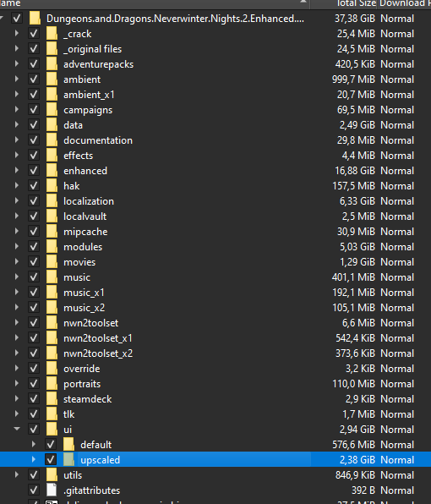Image resolution: width=431 pixels, height=504 pixels.
Task: Expand the data folder
Action: click(17, 125)
